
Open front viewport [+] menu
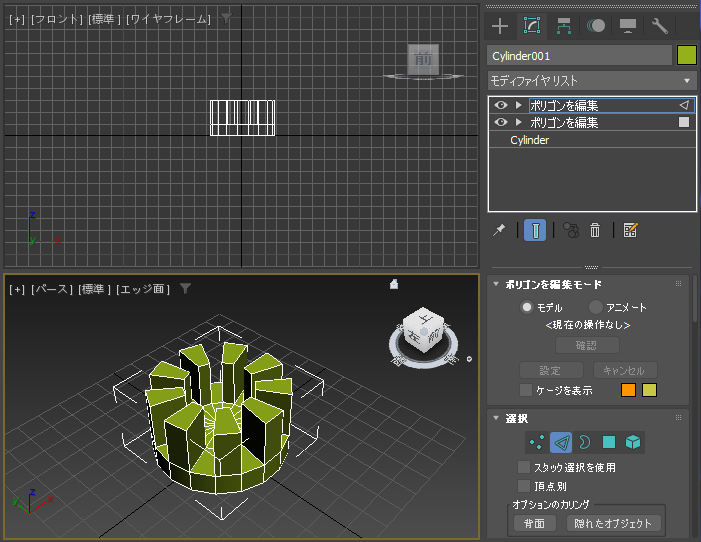(x=17, y=19)
